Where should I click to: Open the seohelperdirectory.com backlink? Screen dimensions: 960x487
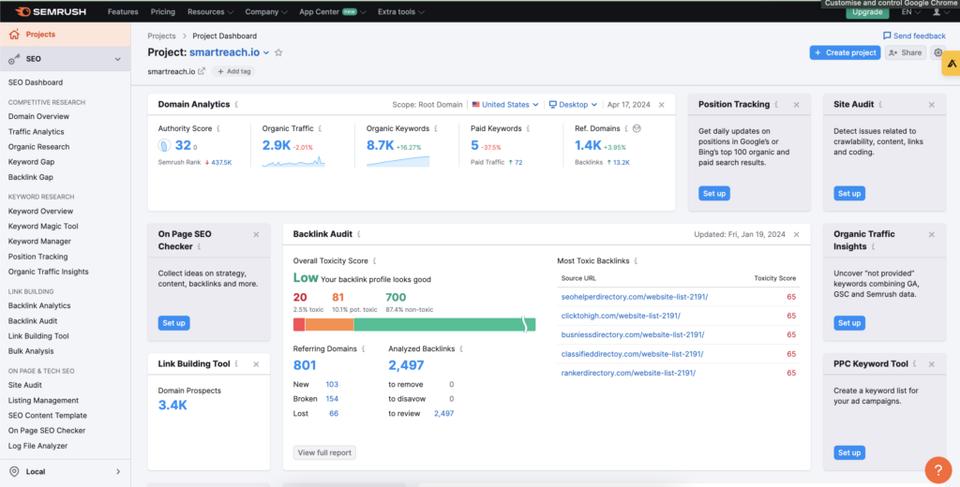pyautogui.click(x=634, y=297)
